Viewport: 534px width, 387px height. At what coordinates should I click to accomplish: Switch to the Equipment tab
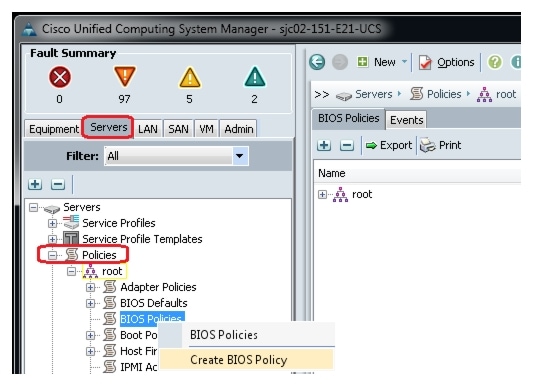53,129
